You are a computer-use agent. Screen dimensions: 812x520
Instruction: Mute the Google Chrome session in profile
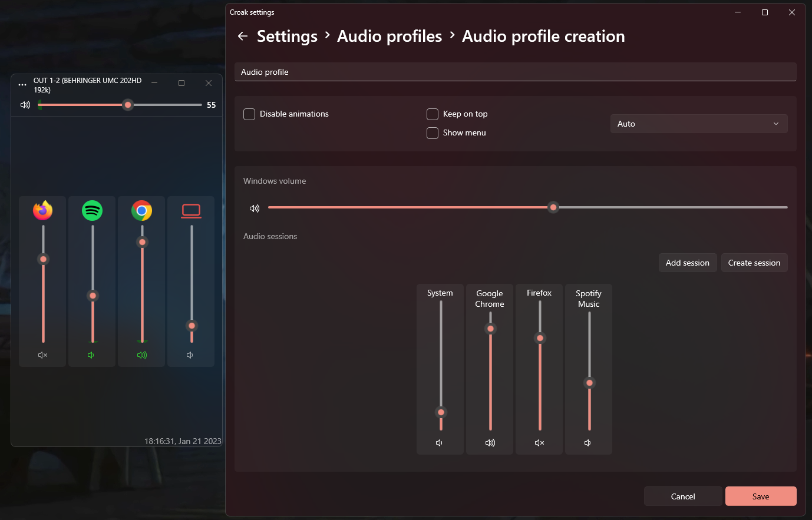click(x=490, y=443)
